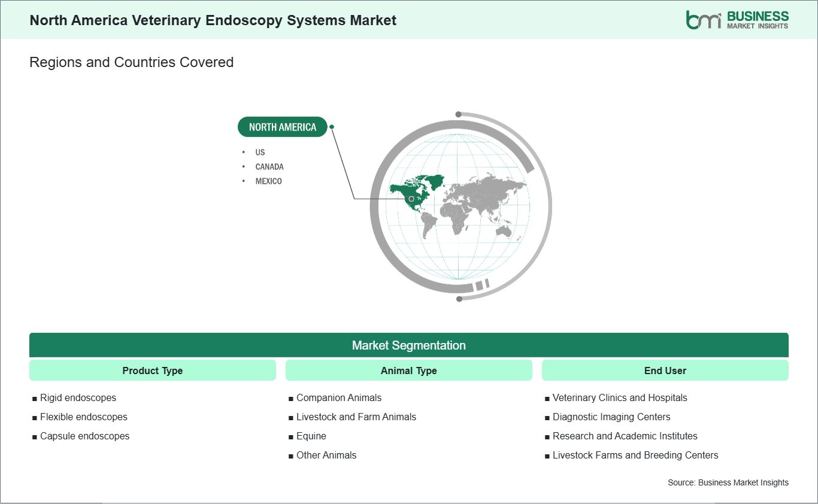Click the world map globe graphic
This screenshot has height=504, width=818.
point(460,206)
